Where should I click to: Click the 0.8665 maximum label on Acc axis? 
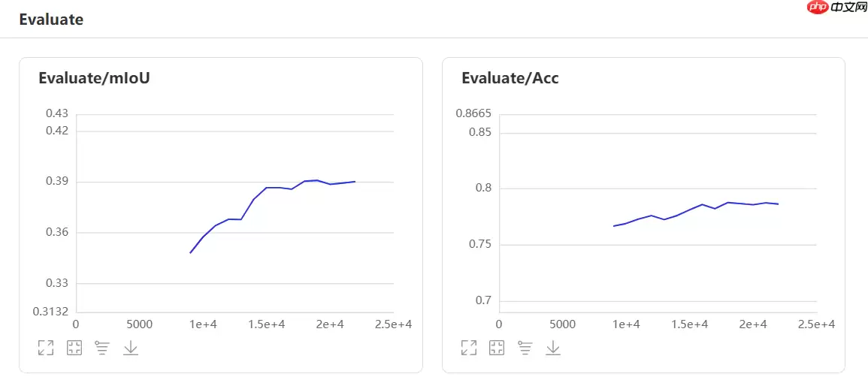tap(473, 113)
